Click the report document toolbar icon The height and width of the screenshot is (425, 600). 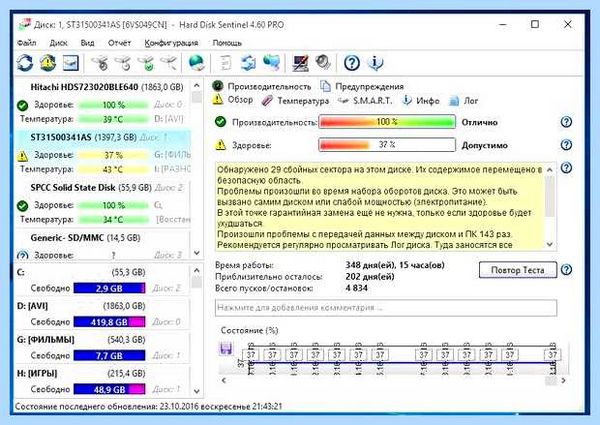coord(225,63)
